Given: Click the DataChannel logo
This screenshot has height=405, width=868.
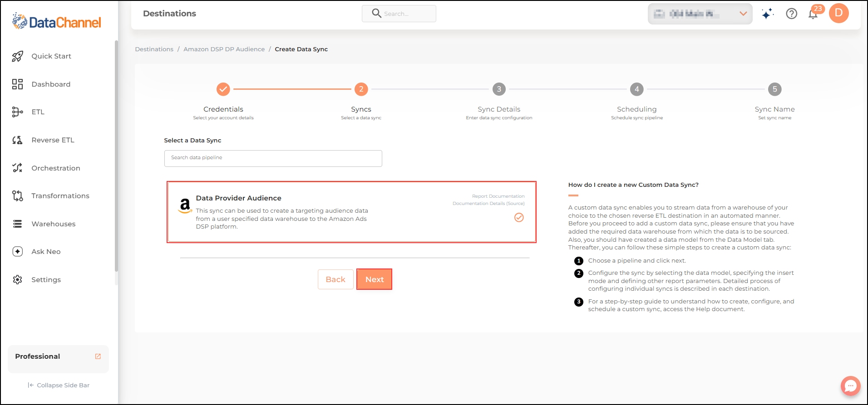Looking at the screenshot, I should [x=57, y=21].
